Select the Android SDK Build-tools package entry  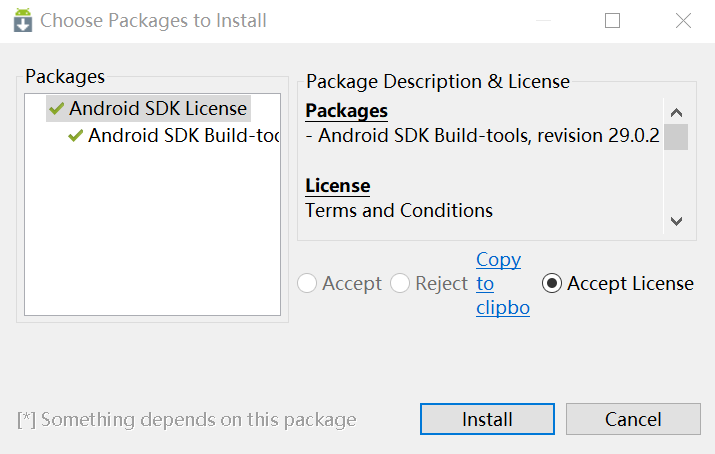[x=182, y=136]
